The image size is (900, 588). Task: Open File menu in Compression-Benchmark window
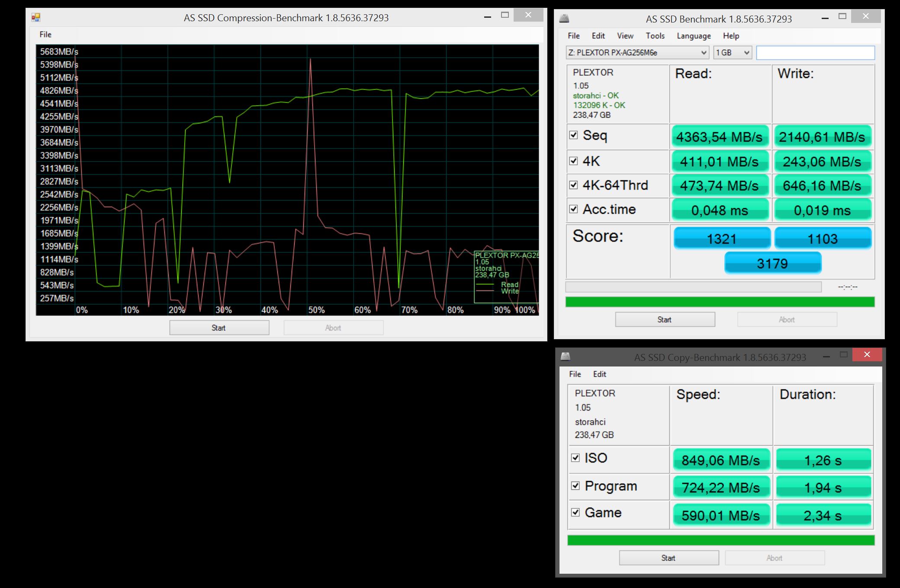coord(45,35)
